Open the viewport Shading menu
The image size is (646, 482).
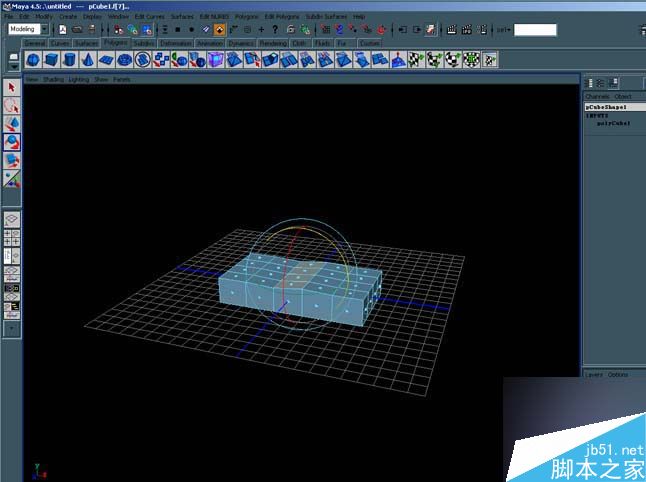coord(53,79)
